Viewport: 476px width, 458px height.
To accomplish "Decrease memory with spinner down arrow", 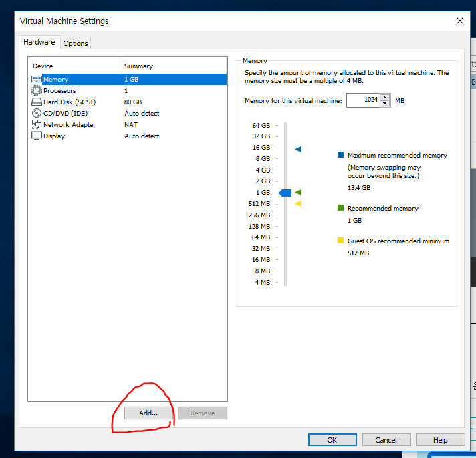I will tap(385, 103).
